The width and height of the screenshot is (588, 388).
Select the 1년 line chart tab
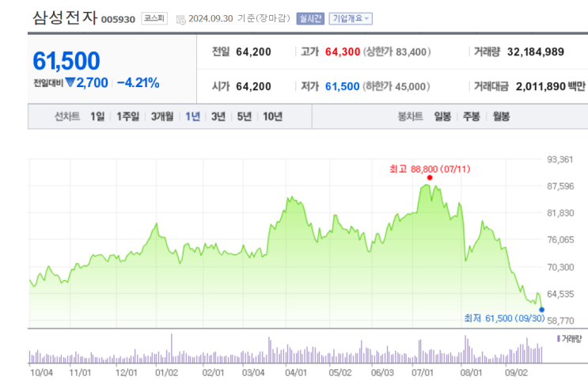[193, 116]
